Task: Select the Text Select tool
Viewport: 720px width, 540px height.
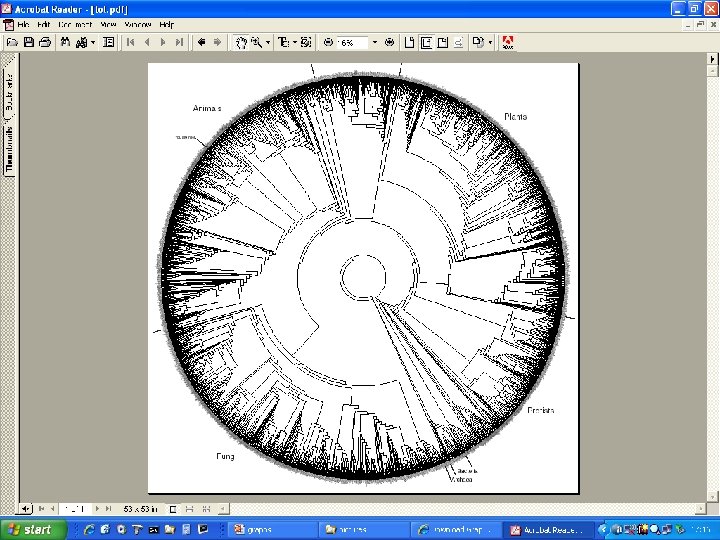Action: tap(283, 43)
